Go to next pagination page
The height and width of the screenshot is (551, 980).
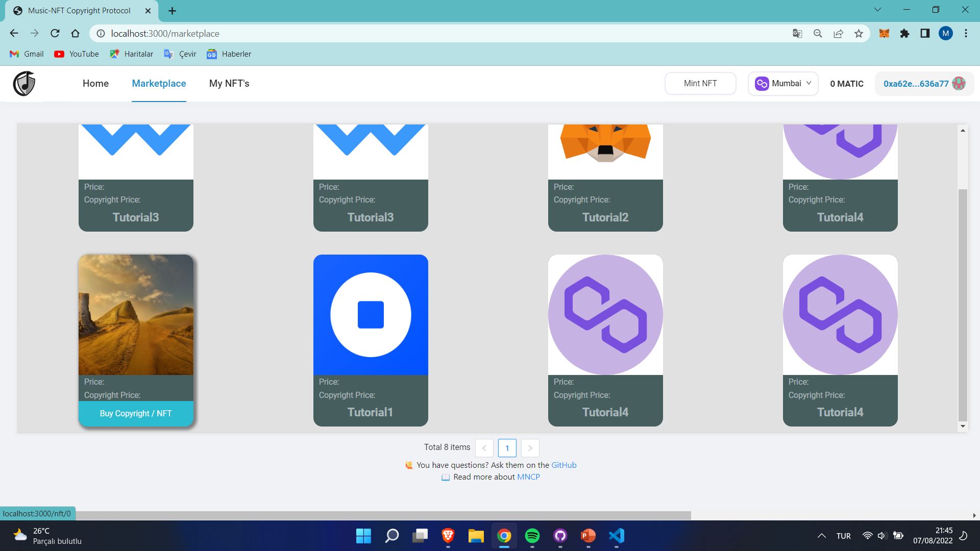[530, 448]
